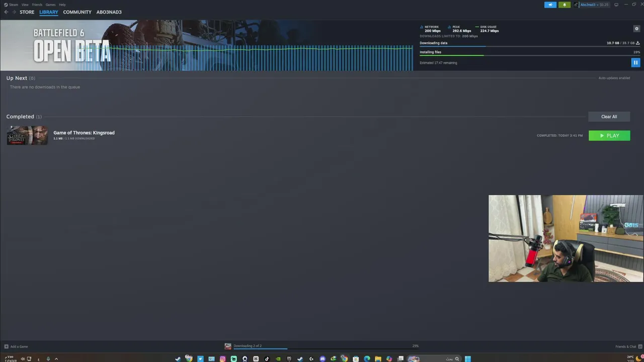The image size is (644, 362).
Task: Open the Steam menu
Action: click(x=14, y=5)
